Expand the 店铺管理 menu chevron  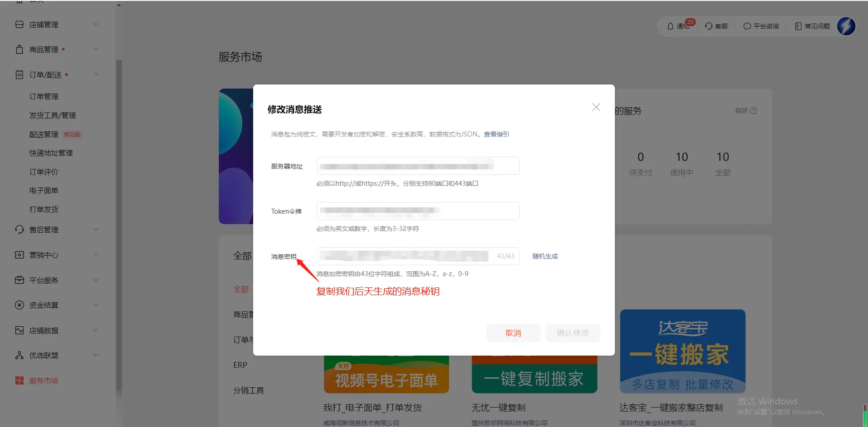pos(96,24)
